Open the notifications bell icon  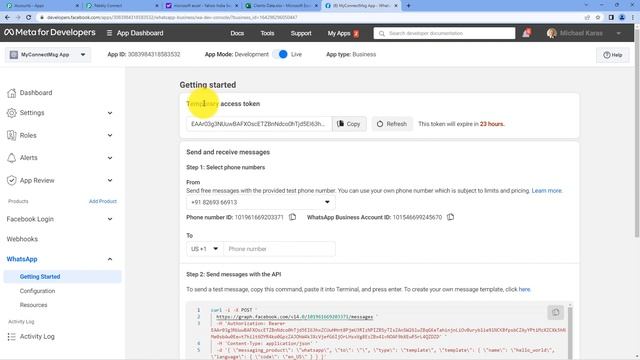526,33
